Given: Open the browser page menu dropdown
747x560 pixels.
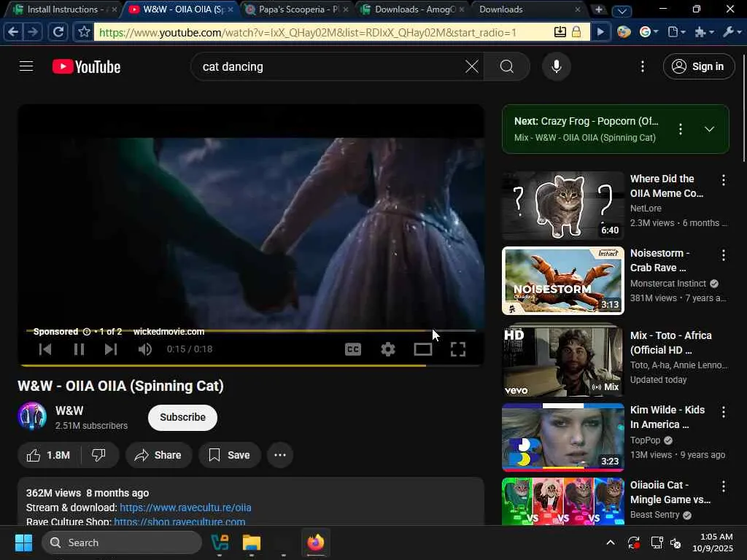Looking at the screenshot, I should click(676, 32).
